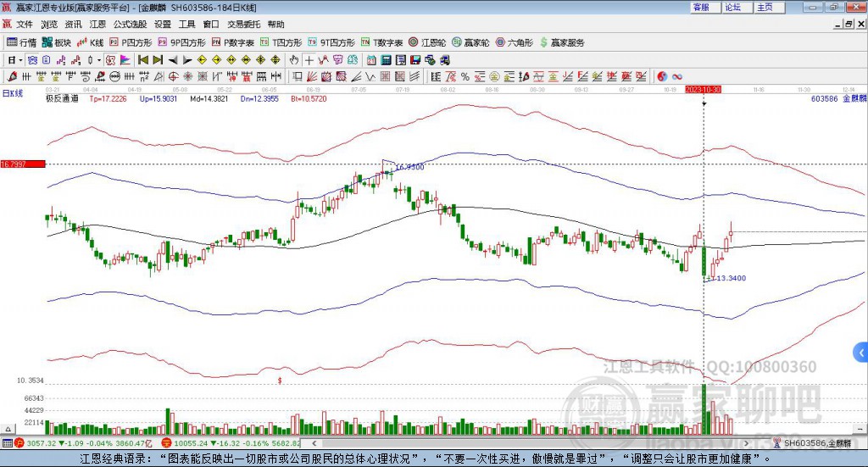The height and width of the screenshot is (467, 868).
Task: Open the 江恩轮 Gann wheel
Action: pyautogui.click(x=427, y=42)
